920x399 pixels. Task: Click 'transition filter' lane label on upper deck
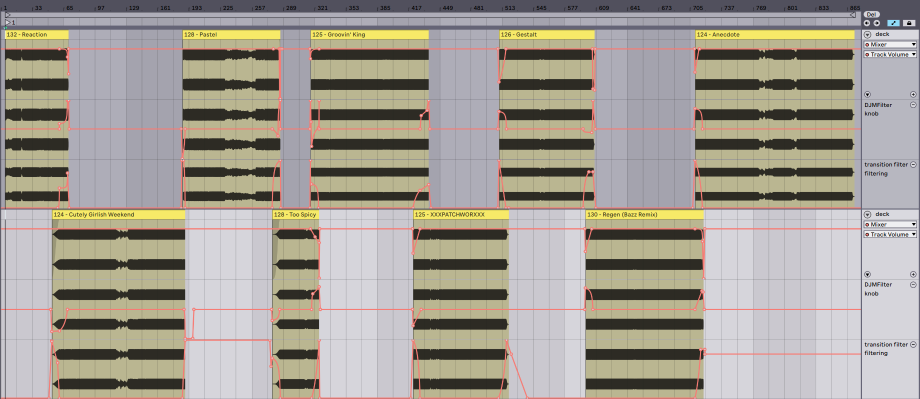(x=886, y=165)
